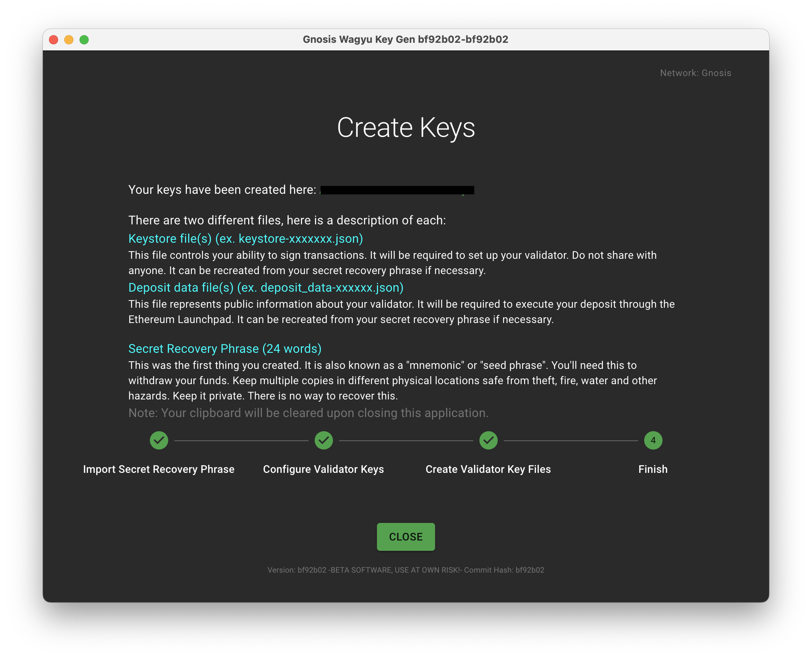
Task: Click the Import Secret Recovery Phrase checkmark icon
Action: coord(159,440)
